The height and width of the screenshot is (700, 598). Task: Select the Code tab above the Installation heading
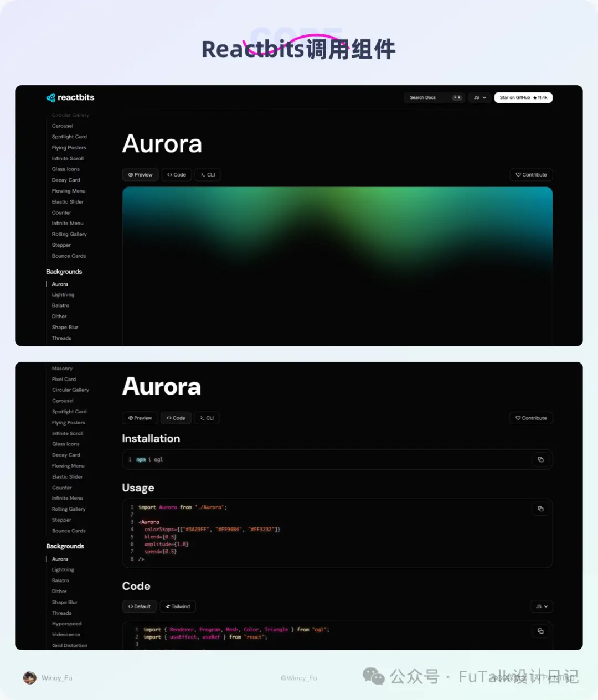click(176, 418)
